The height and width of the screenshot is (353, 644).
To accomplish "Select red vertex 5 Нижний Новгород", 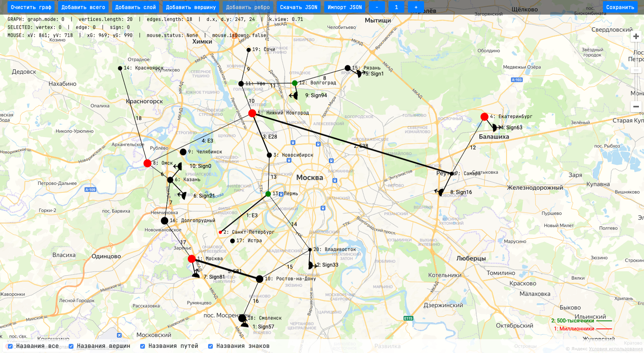I will (252, 113).
